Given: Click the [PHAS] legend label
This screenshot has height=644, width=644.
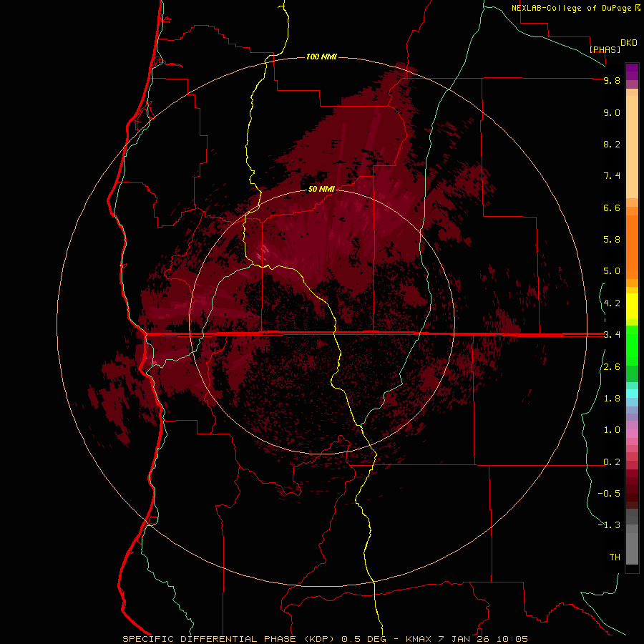Looking at the screenshot, I should 605,49.
